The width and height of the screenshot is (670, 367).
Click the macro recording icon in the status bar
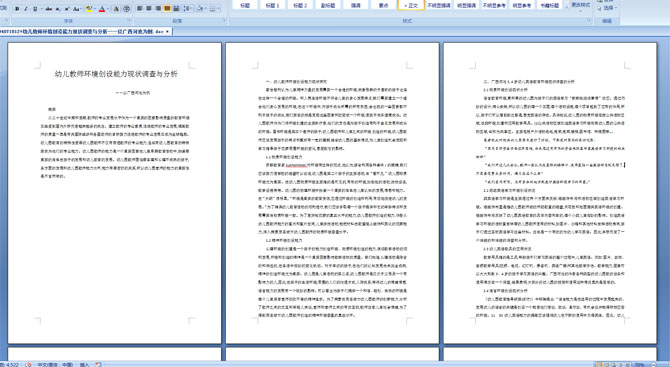98,364
